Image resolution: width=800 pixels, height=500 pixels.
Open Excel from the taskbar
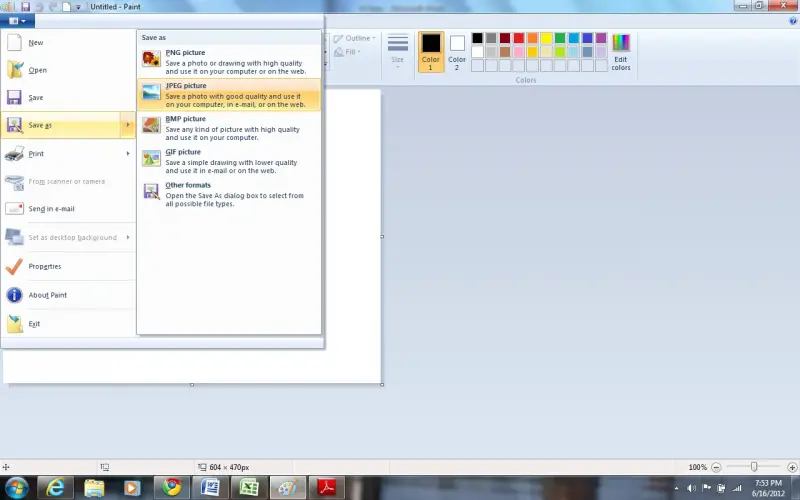point(249,488)
